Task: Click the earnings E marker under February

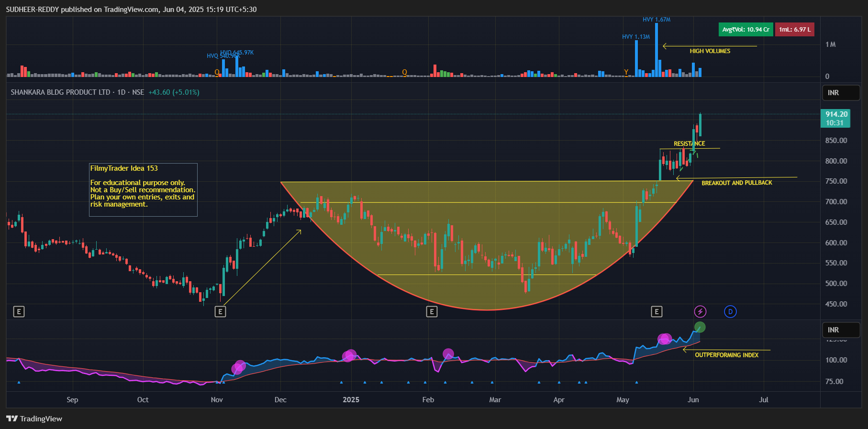Action: [x=432, y=312]
